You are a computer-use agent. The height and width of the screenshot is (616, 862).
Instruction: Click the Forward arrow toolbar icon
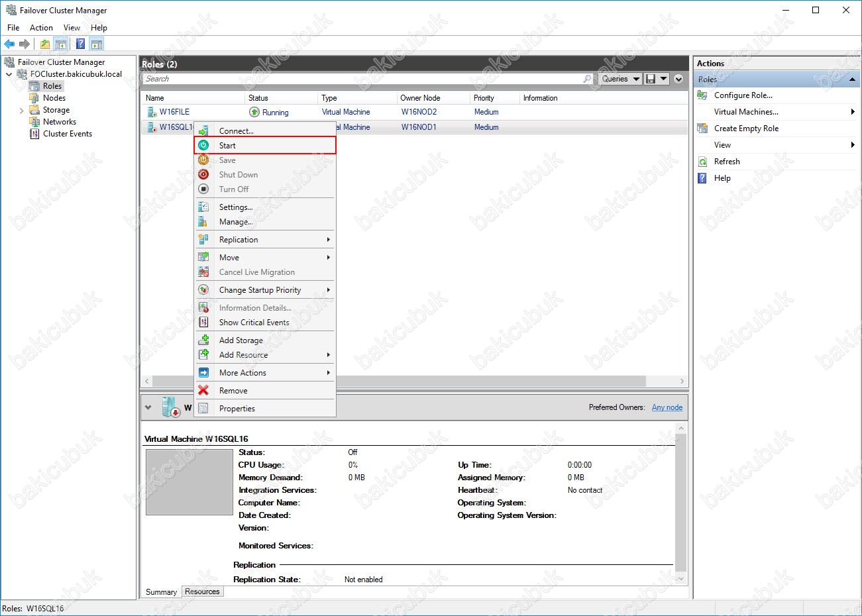point(25,44)
